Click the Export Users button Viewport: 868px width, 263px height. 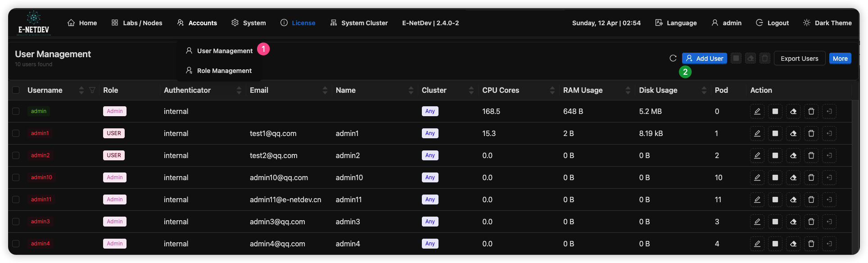[800, 58]
